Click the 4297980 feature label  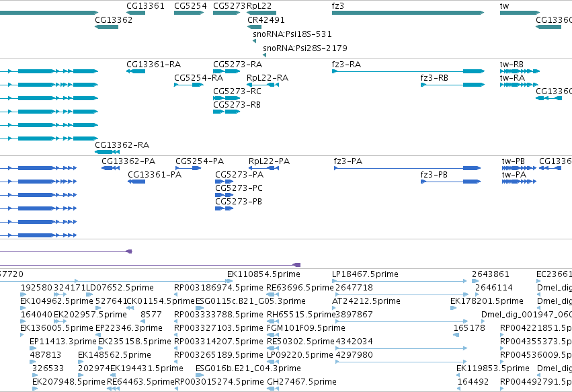point(354,355)
